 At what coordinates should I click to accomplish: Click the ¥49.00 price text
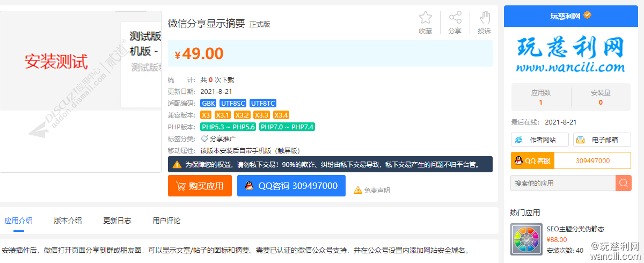[199, 53]
